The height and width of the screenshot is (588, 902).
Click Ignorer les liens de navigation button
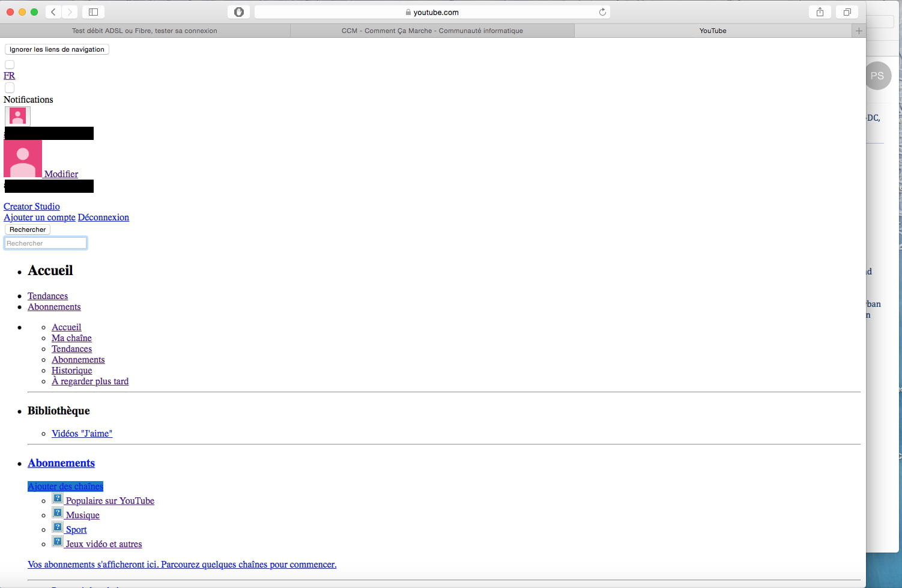[x=57, y=49]
